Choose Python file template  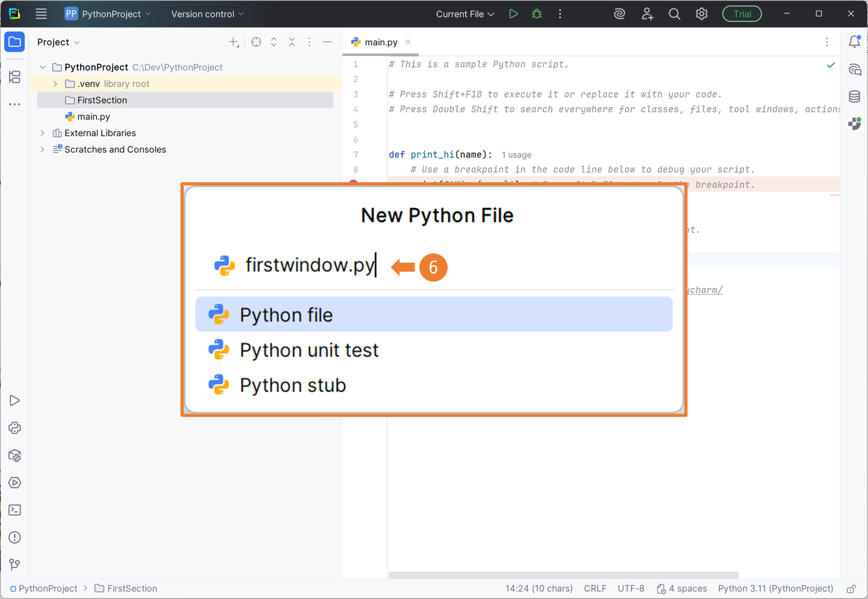point(434,315)
